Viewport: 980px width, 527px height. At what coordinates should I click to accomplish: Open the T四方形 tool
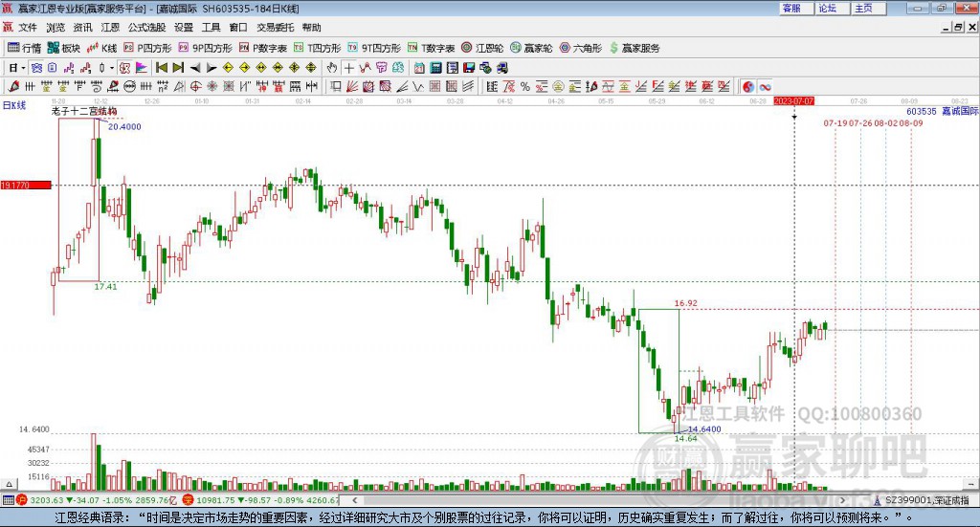click(318, 48)
